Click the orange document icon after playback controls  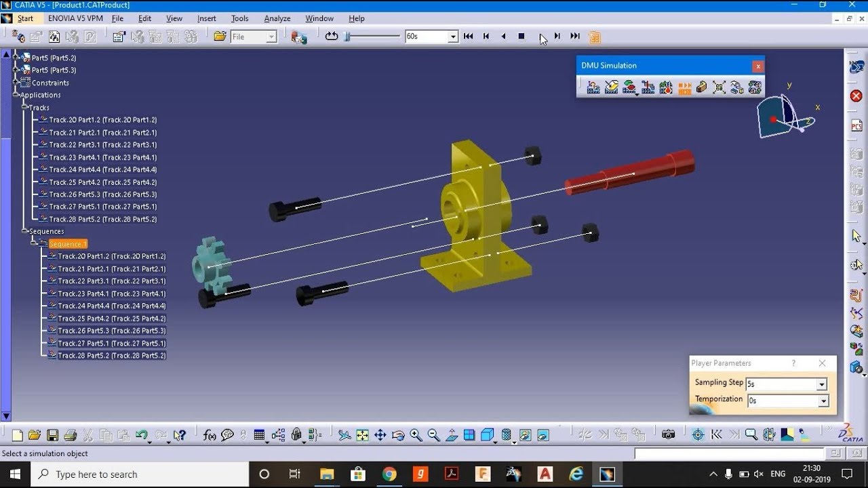point(595,37)
